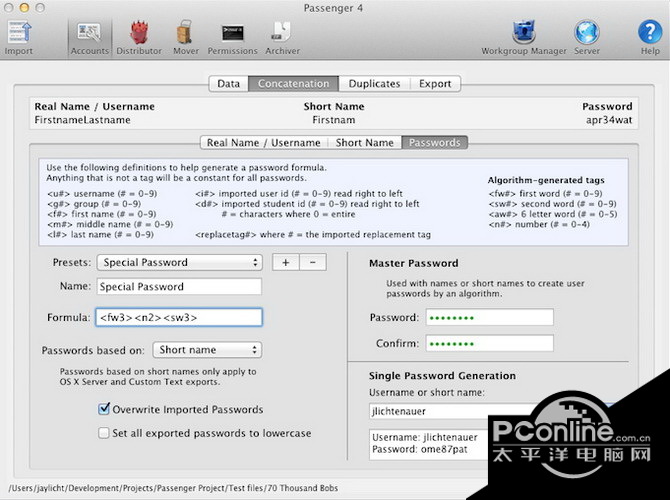The width and height of the screenshot is (670, 500).
Task: Click the '<replacetag#>' definition line
Action: tap(313, 235)
